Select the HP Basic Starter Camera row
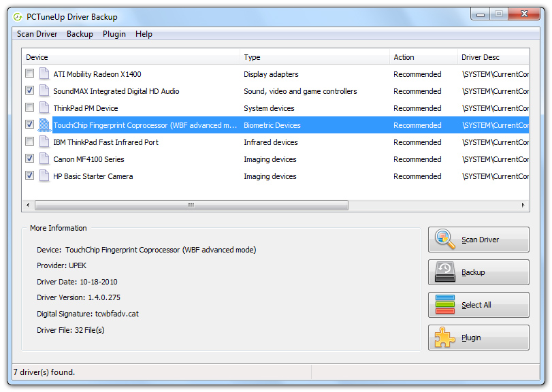 276,176
